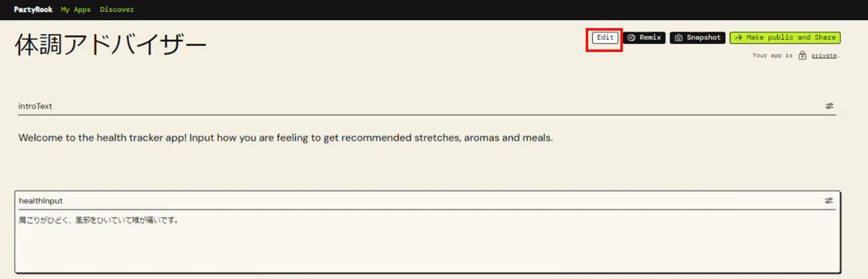Viewport: 868px width, 279px height.
Task: Click the healthInput widget header label
Action: (40, 201)
